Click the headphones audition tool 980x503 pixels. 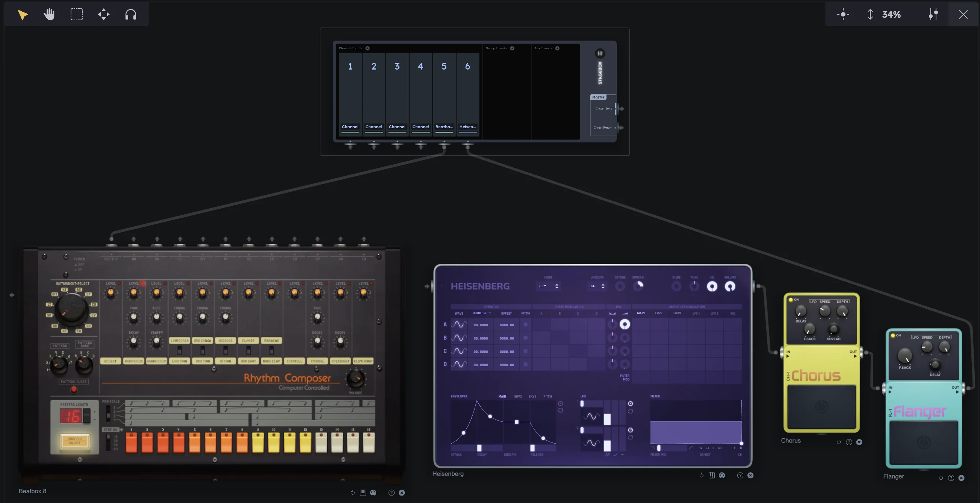point(130,14)
